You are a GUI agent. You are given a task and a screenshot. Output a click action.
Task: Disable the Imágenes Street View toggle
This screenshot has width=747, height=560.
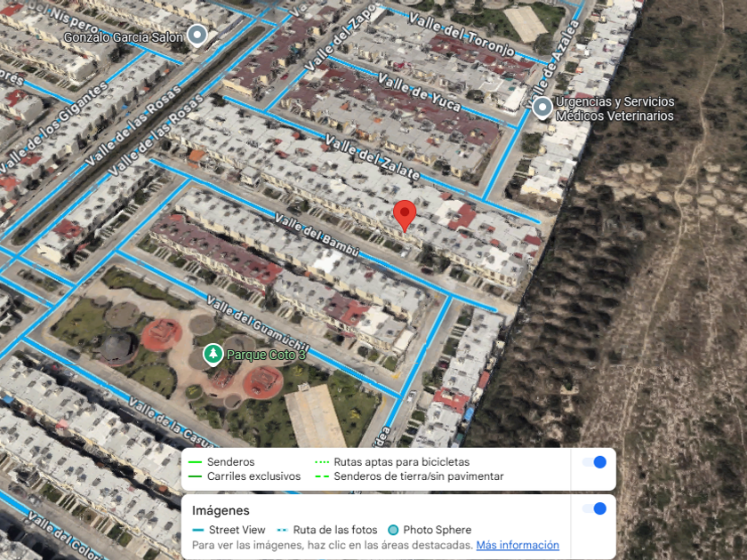(594, 508)
